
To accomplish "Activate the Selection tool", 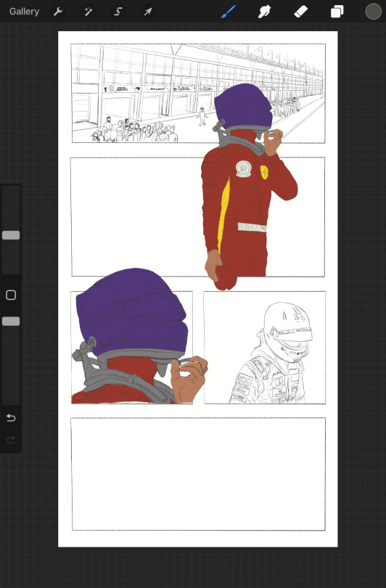I will 118,12.
